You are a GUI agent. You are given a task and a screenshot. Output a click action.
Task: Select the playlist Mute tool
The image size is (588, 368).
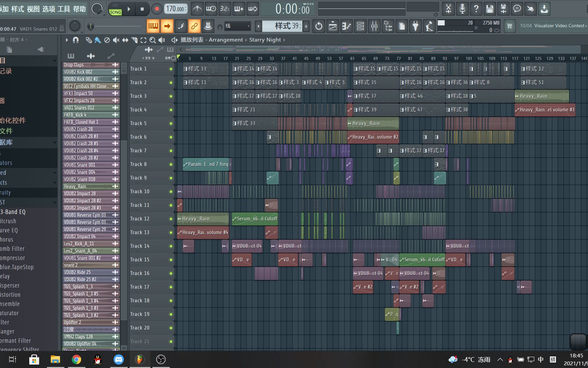[x=116, y=40]
